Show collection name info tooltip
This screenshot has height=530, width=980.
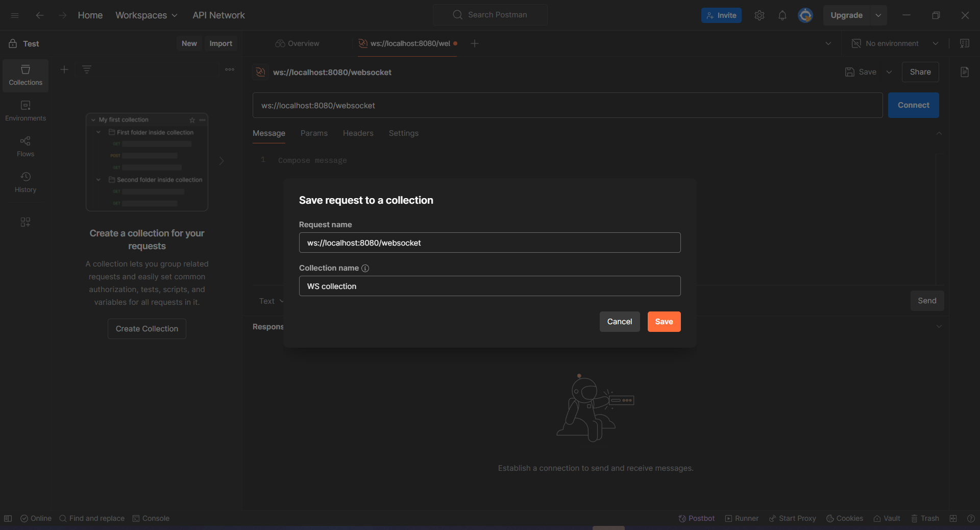365,268
